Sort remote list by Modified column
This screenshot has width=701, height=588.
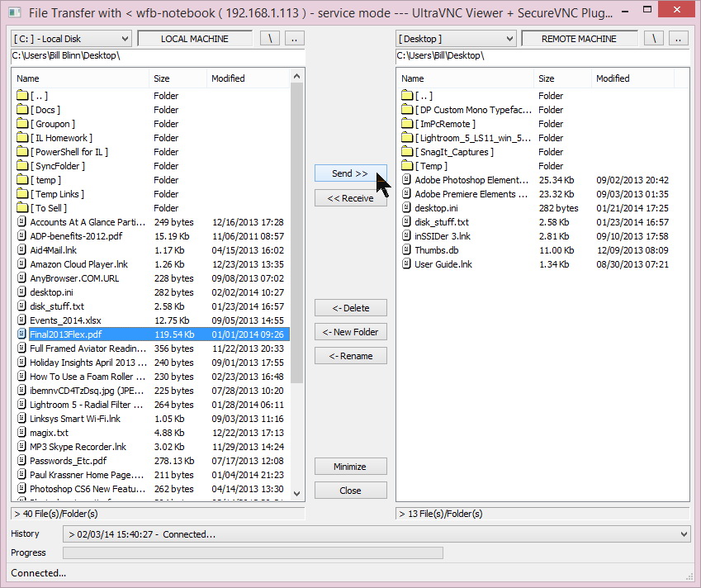[x=632, y=78]
